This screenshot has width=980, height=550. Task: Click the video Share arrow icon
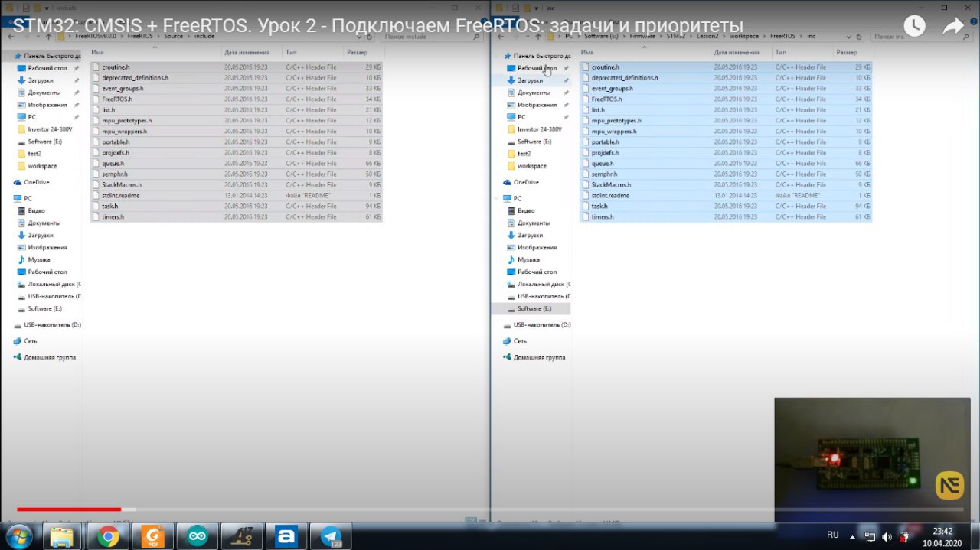[953, 25]
